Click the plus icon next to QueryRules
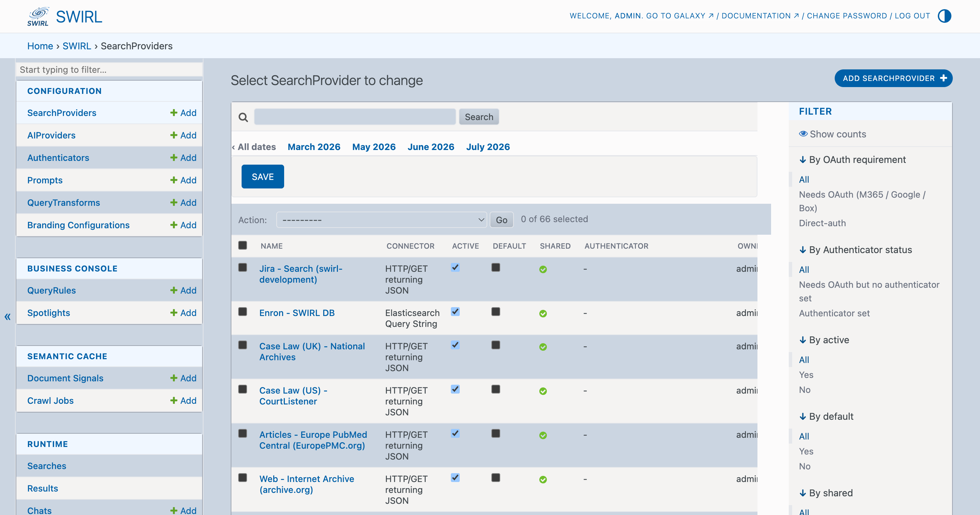 point(174,290)
